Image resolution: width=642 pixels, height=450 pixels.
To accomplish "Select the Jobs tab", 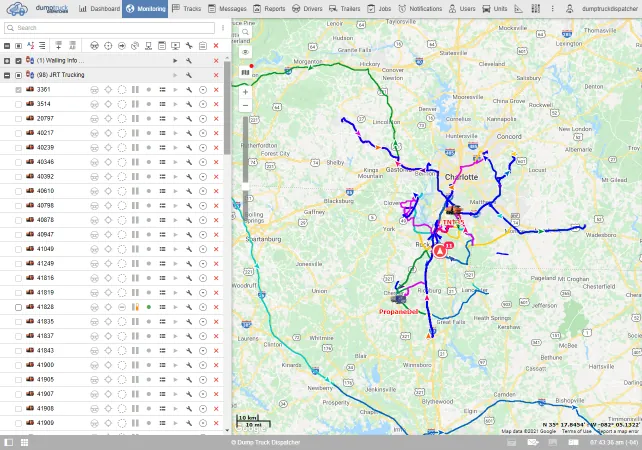I will coord(379,9).
